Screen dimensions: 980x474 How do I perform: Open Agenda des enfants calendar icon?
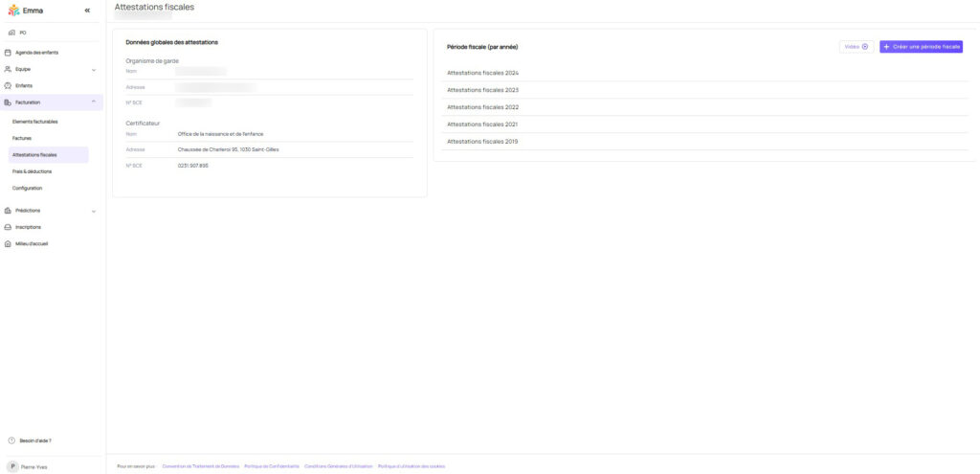coord(9,53)
